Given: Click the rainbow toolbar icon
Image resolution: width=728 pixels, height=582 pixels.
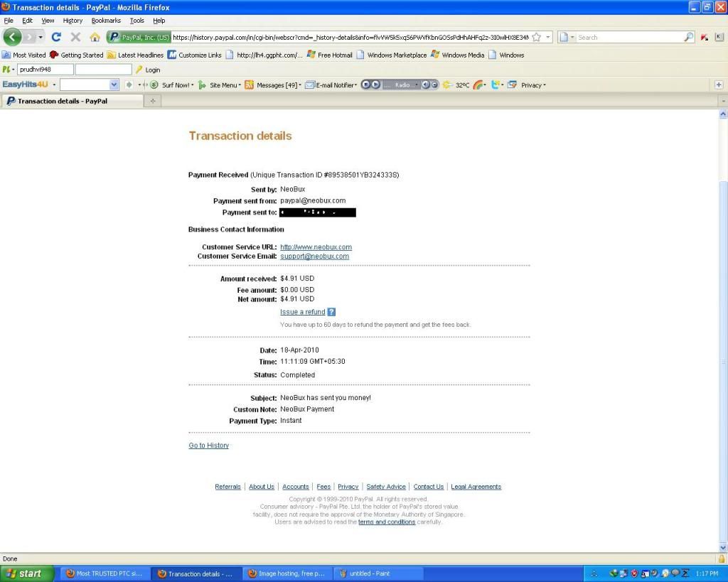Looking at the screenshot, I should [478, 85].
